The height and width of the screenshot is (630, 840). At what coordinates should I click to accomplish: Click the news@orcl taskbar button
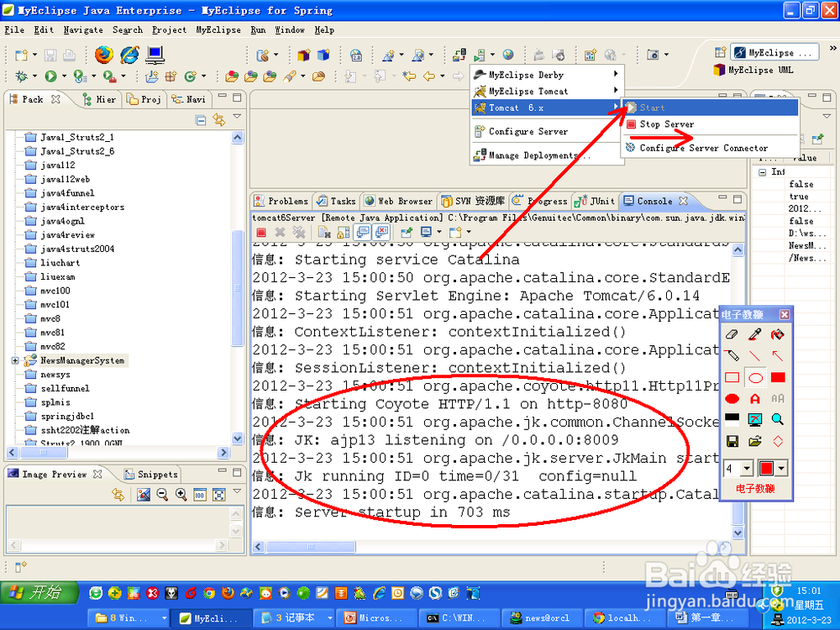click(540, 618)
